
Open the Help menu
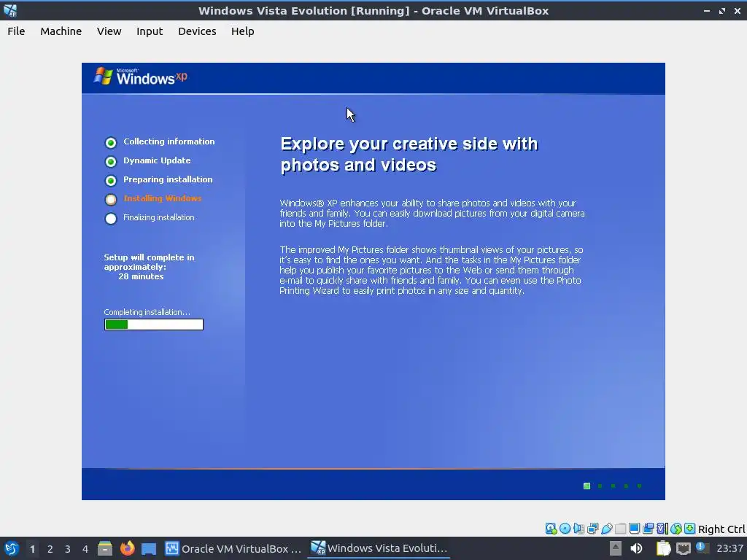242,31
